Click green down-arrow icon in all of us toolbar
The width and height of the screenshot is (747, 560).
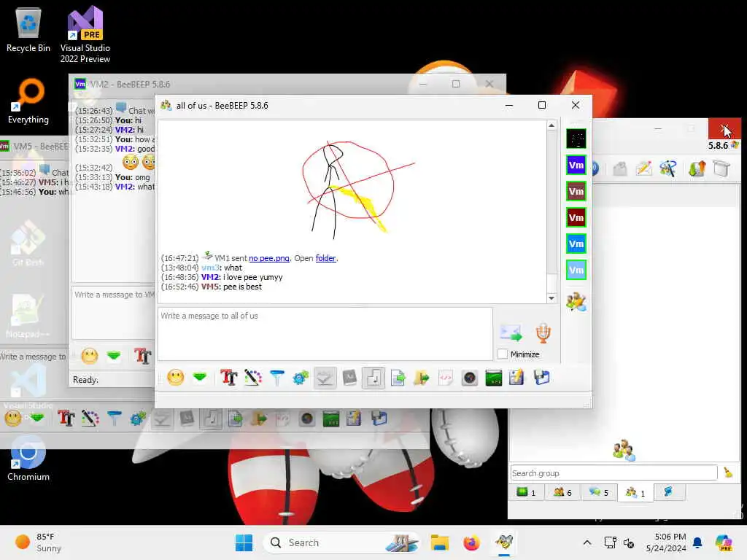[200, 378]
